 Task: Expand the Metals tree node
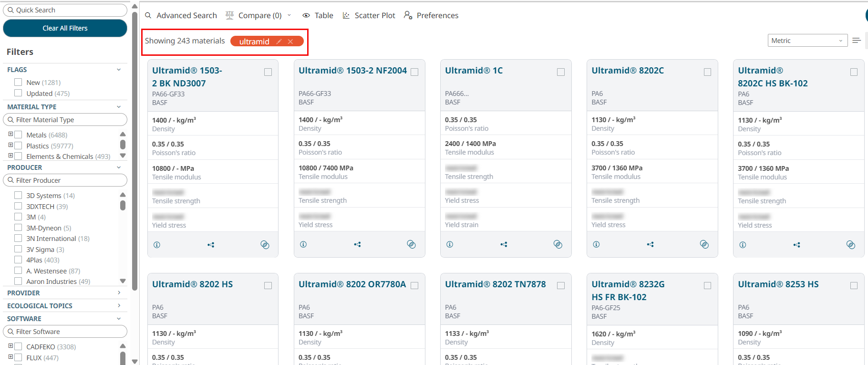click(x=10, y=134)
